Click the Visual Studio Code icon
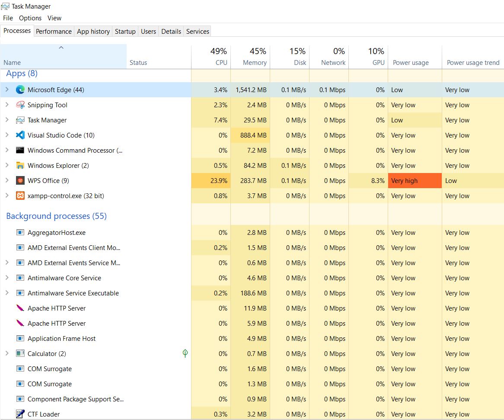The width and height of the screenshot is (504, 420). pos(20,135)
